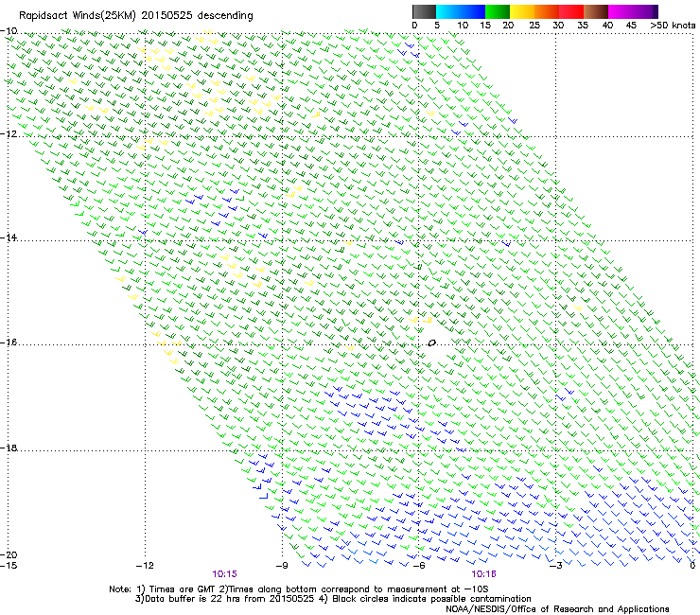Click the purple 10:15 swath time label
Image resolution: width=700 pixels, height=615 pixels.
pyautogui.click(x=224, y=574)
